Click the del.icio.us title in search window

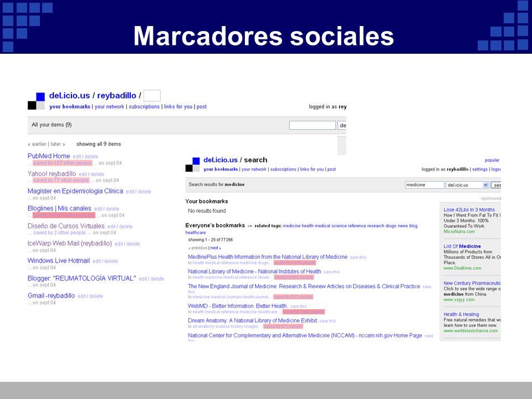(221, 160)
